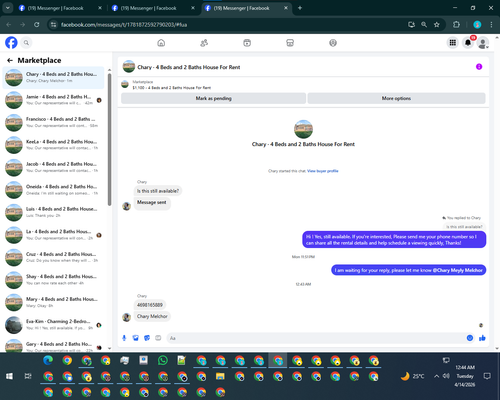This screenshot has width=500, height=400.
Task: Open the Facebook menu grid icon
Action: [x=453, y=43]
